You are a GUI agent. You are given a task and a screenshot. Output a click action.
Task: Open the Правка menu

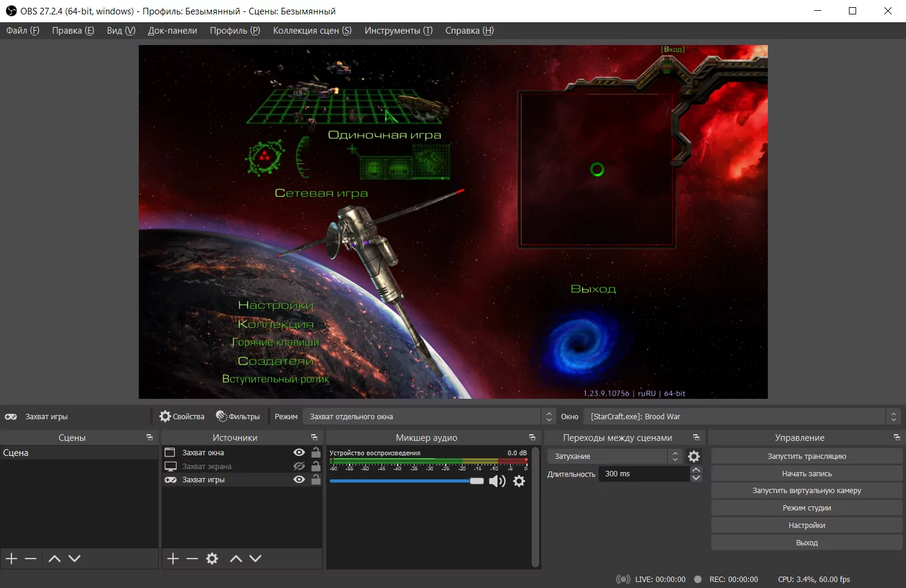pyautogui.click(x=73, y=31)
